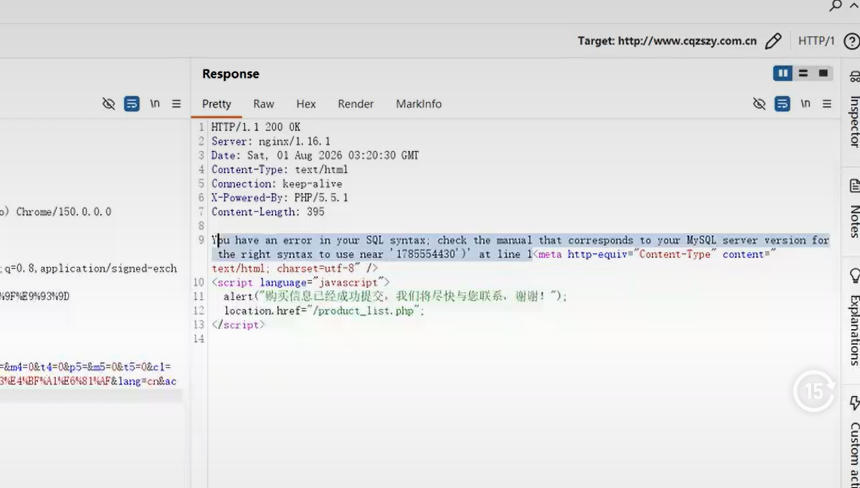The width and height of the screenshot is (860, 488).
Task: Click 'X-Powered-By: PHP/5.5.1' header line
Action: (280, 198)
